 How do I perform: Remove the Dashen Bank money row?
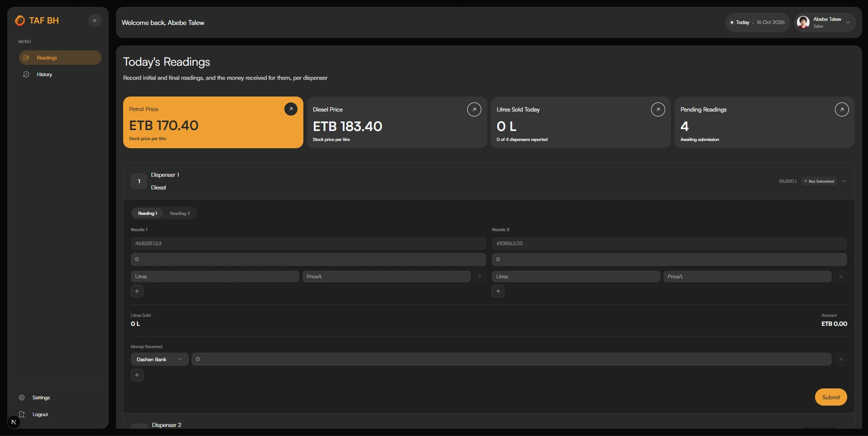pyautogui.click(x=841, y=359)
